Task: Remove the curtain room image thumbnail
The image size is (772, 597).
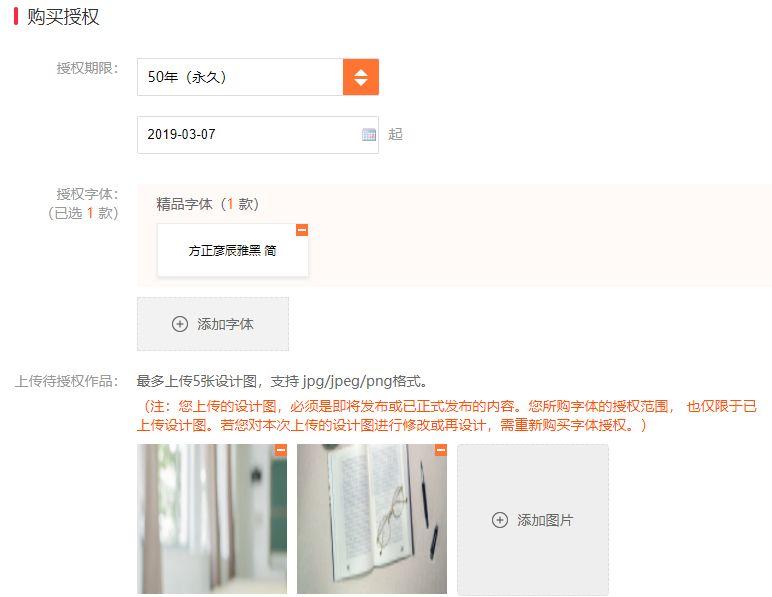Action: 281,450
